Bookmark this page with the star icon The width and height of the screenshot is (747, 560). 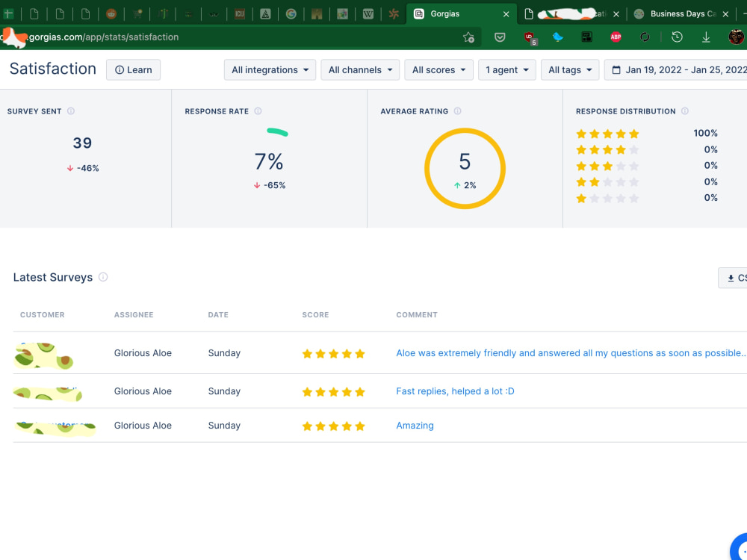[469, 37]
